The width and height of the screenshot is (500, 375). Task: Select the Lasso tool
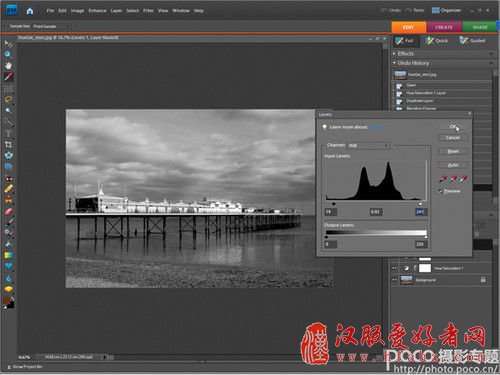pyautogui.click(x=8, y=99)
